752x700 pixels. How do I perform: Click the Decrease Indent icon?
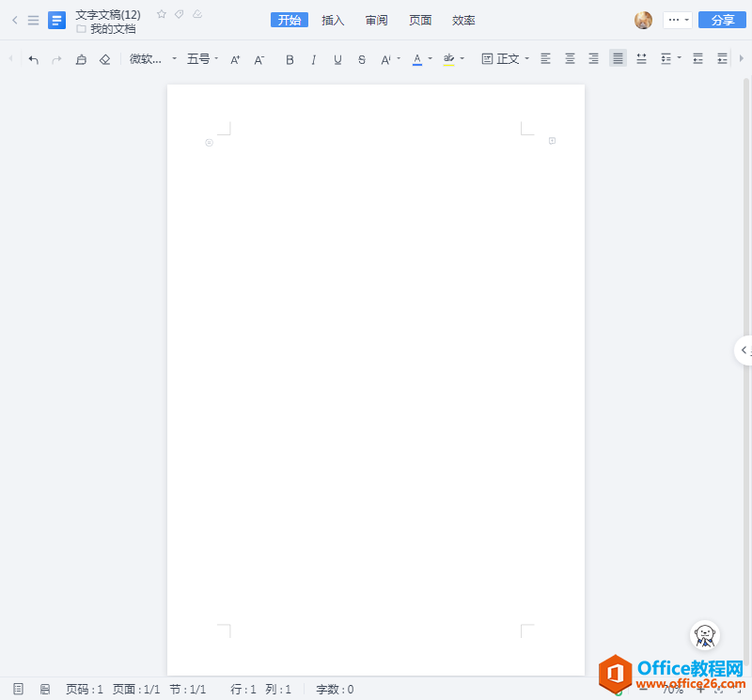click(696, 58)
